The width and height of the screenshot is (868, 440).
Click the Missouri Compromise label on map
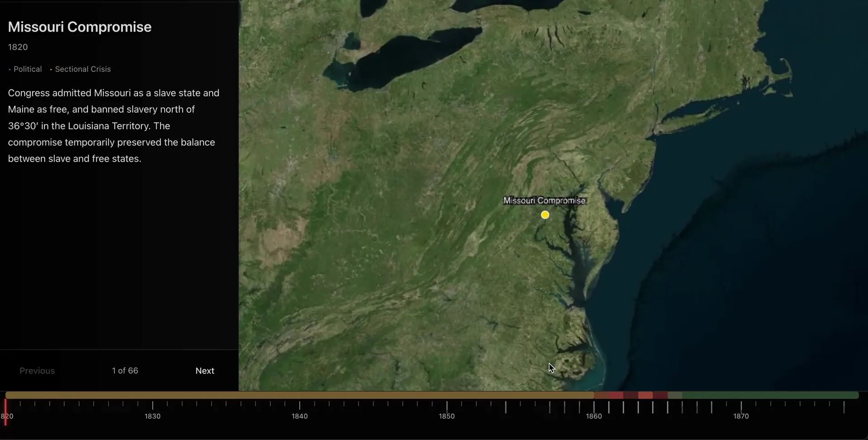[x=544, y=201]
